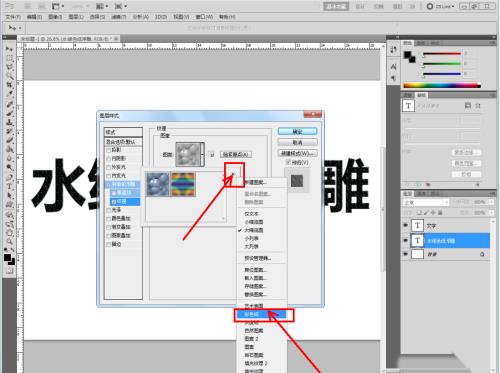
Task: Click the create new preset icon beside pattern
Action: coord(212,155)
